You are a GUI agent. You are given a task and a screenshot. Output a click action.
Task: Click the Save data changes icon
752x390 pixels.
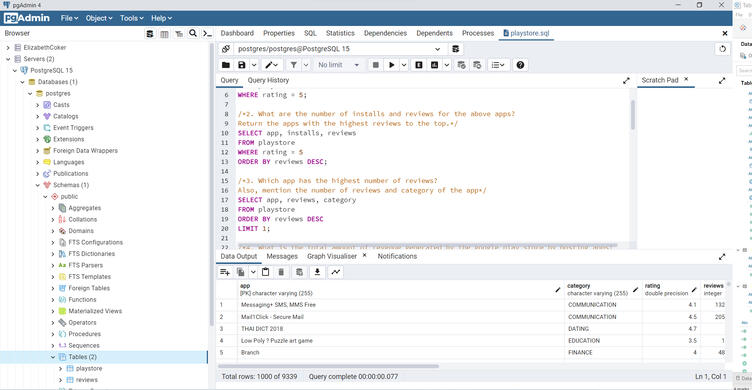click(x=299, y=272)
